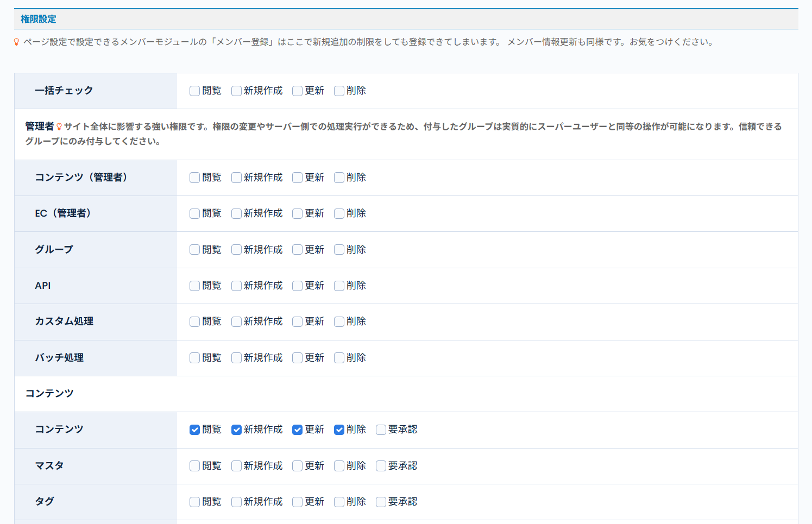Screen dimensions: 812x524
Task: Tick 更新 in the タグ row
Action: [297, 502]
